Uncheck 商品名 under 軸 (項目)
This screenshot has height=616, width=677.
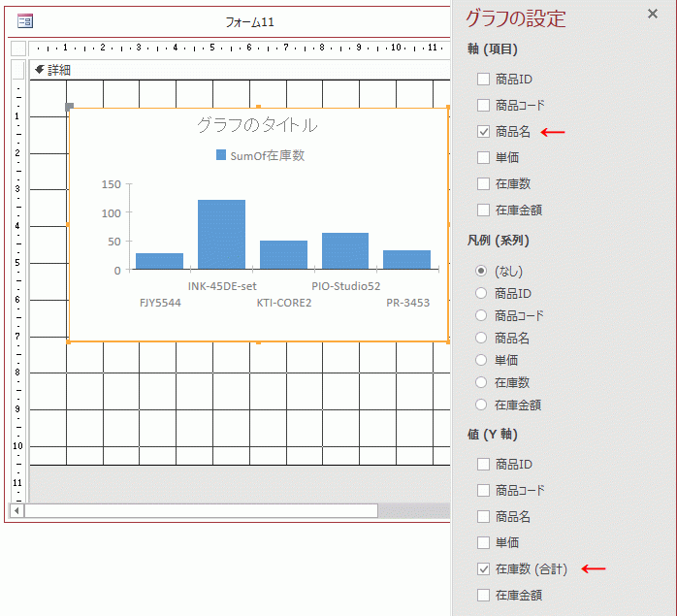[x=483, y=131]
